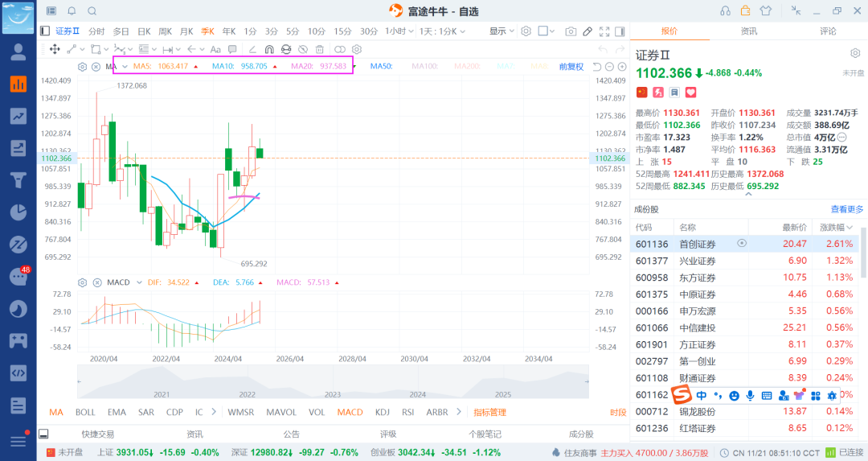The image size is (868, 461).
Task: Expand the layout square dropdown arrow
Action: pos(552,31)
